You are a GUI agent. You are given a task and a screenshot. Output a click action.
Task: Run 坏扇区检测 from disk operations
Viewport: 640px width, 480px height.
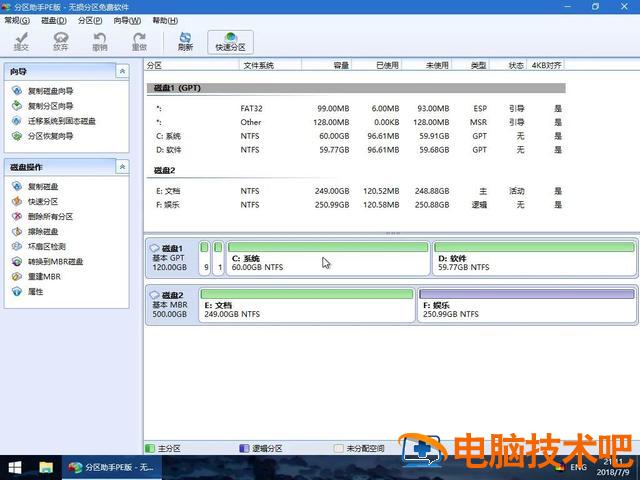point(46,246)
